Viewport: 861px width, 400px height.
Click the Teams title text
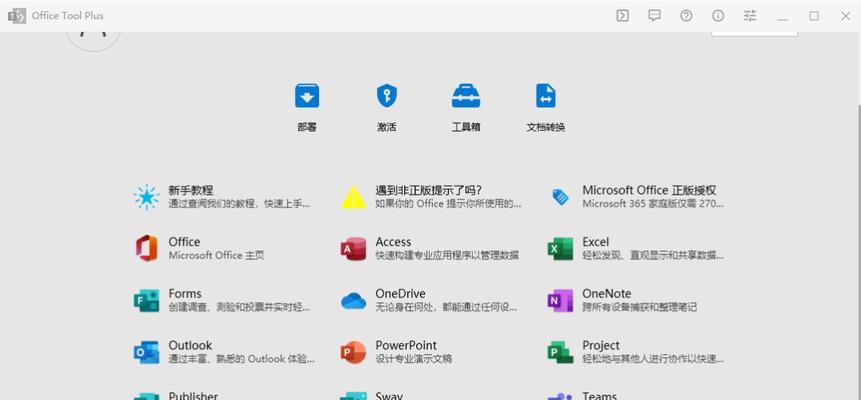tap(600, 396)
